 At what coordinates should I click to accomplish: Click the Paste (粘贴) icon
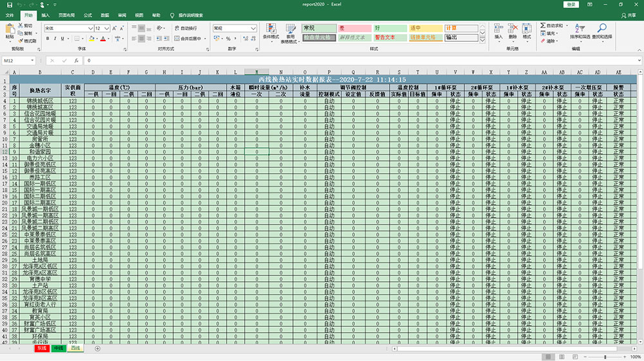point(10,29)
